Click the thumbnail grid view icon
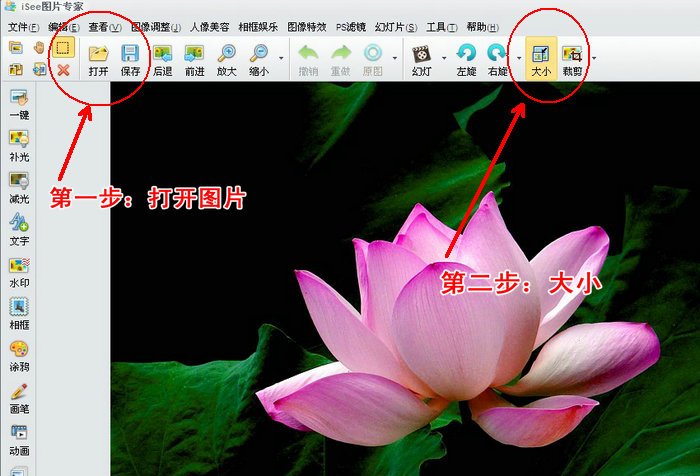This screenshot has height=476, width=700. [x=16, y=69]
